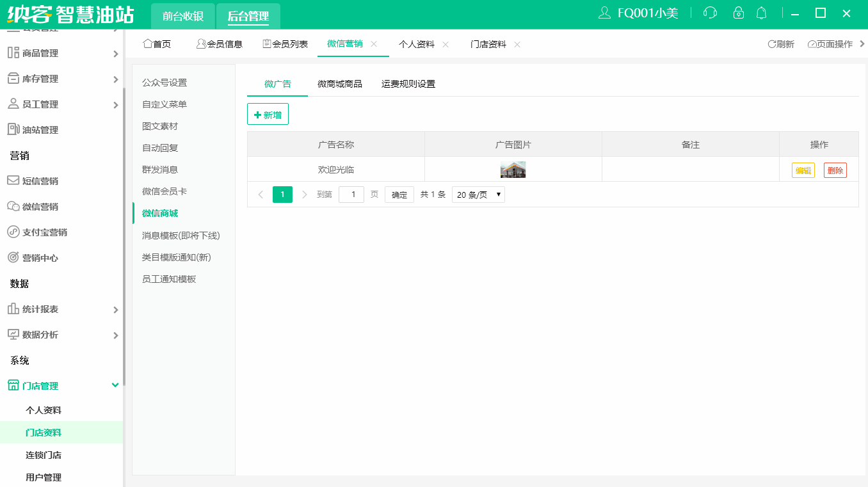Open the 20条/页 page size dropdown
Screen dimensions: 868x487
click(x=478, y=194)
